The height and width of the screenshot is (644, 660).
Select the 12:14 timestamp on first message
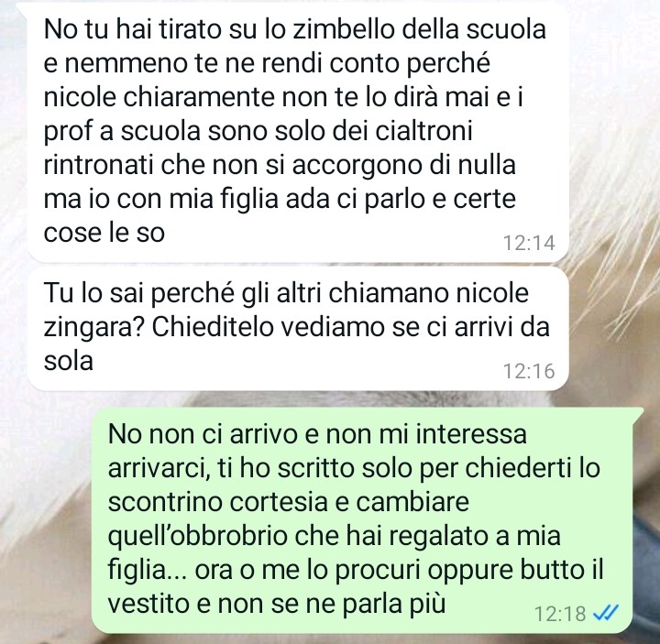pos(529,243)
